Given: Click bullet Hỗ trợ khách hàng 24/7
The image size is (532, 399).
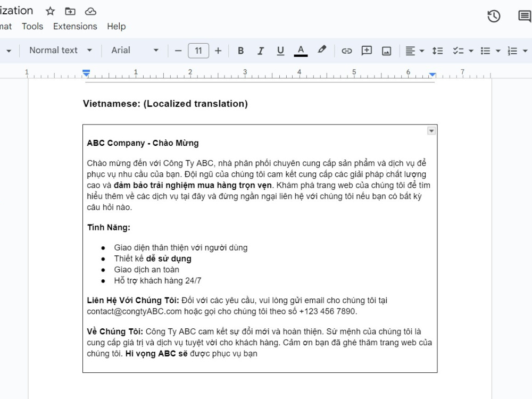Looking at the screenshot, I should pos(158,280).
